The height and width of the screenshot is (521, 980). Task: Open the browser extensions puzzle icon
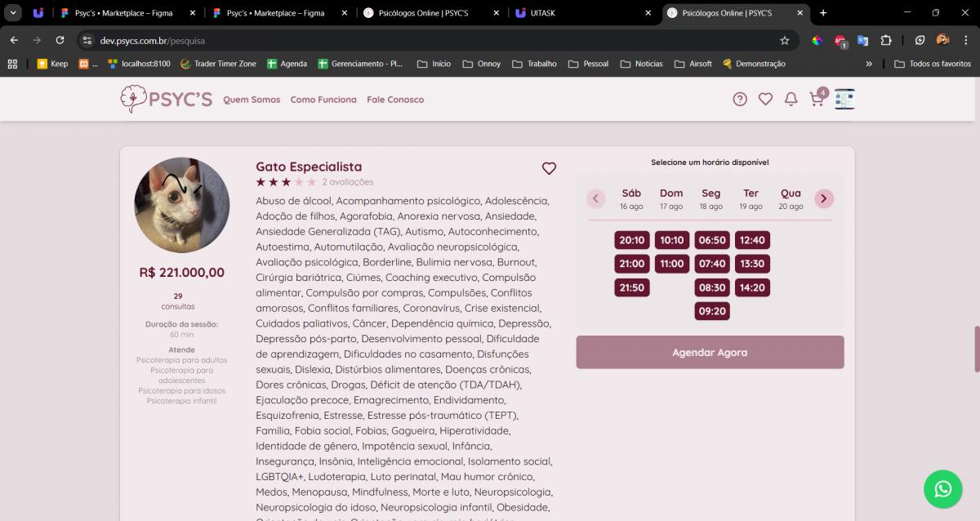pyautogui.click(x=886, y=40)
